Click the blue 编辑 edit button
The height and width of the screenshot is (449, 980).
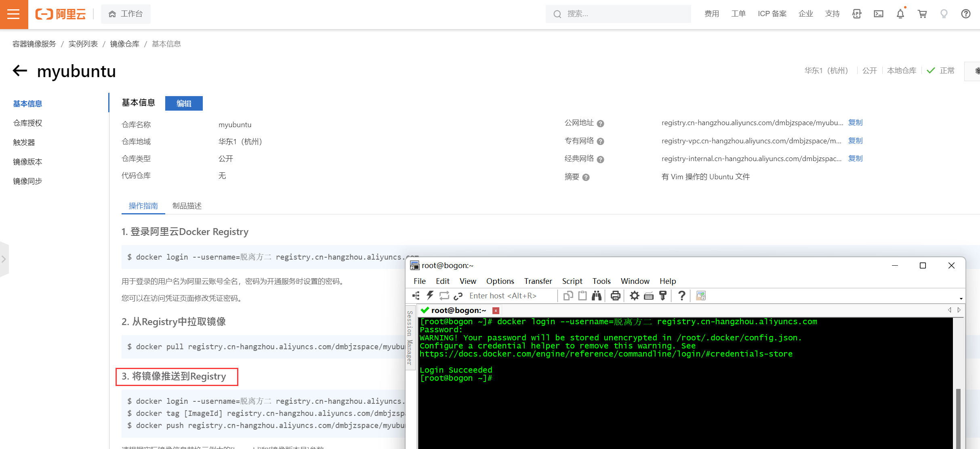(184, 103)
